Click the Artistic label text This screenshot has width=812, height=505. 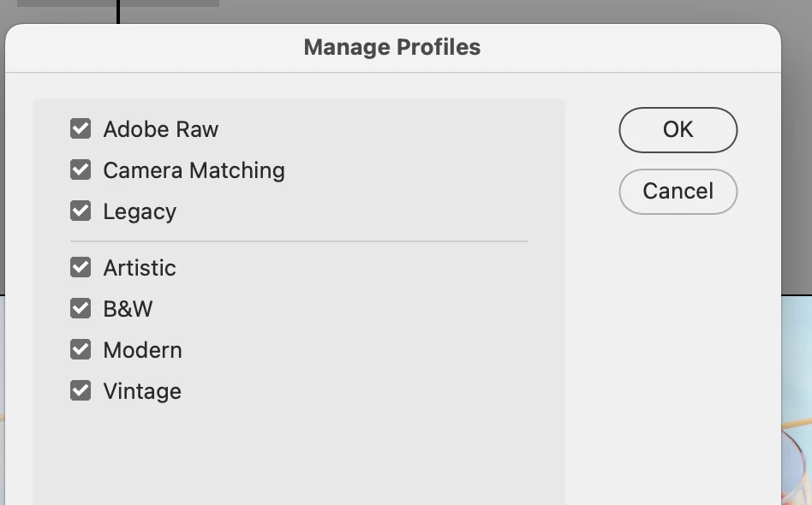coord(140,268)
